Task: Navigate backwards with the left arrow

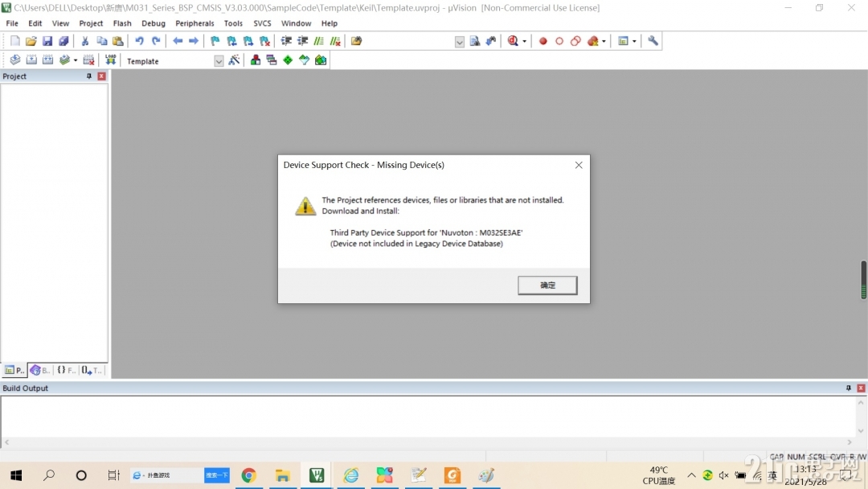Action: coord(178,41)
